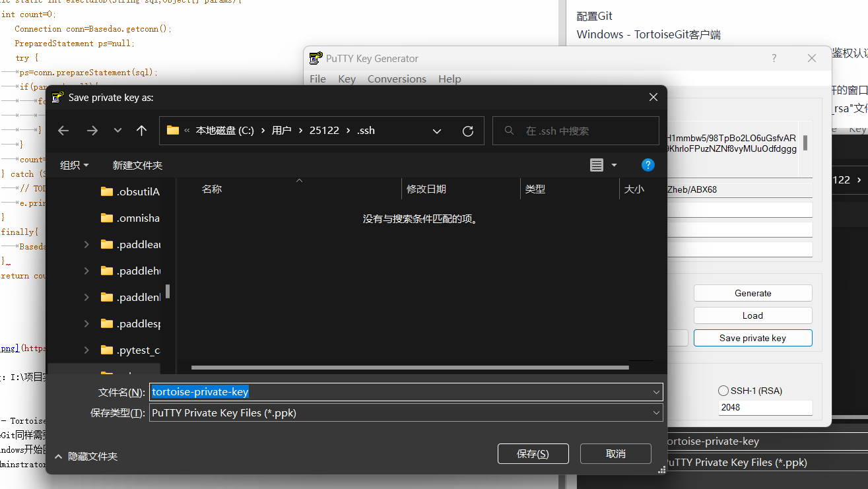
Task: Go back in the Save dialog
Action: coord(63,131)
